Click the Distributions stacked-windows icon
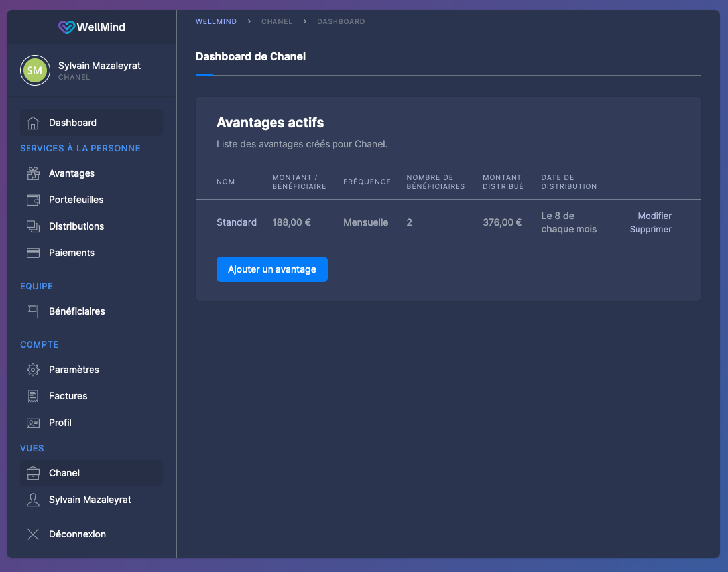Viewport: 728px width, 572px height. click(x=33, y=226)
